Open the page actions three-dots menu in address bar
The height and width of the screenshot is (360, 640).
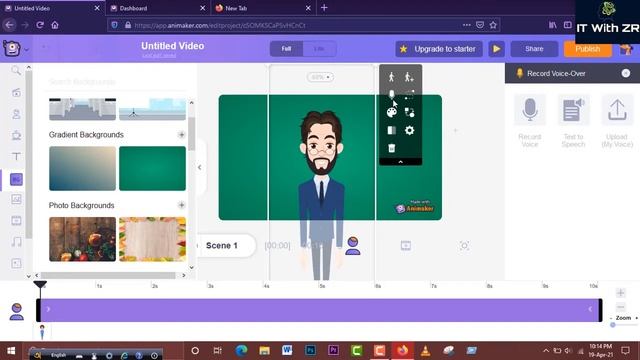[467, 25]
